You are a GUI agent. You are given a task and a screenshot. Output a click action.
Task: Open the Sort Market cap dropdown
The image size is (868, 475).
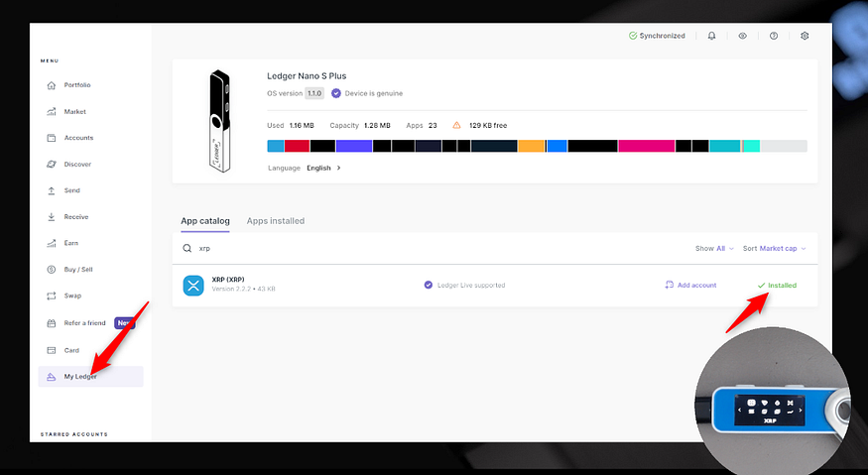click(775, 249)
